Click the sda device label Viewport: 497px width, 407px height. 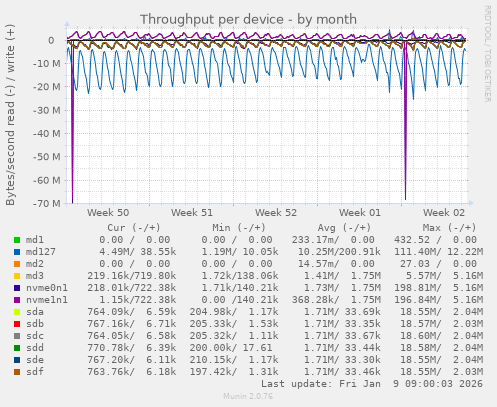pyautogui.click(x=35, y=312)
